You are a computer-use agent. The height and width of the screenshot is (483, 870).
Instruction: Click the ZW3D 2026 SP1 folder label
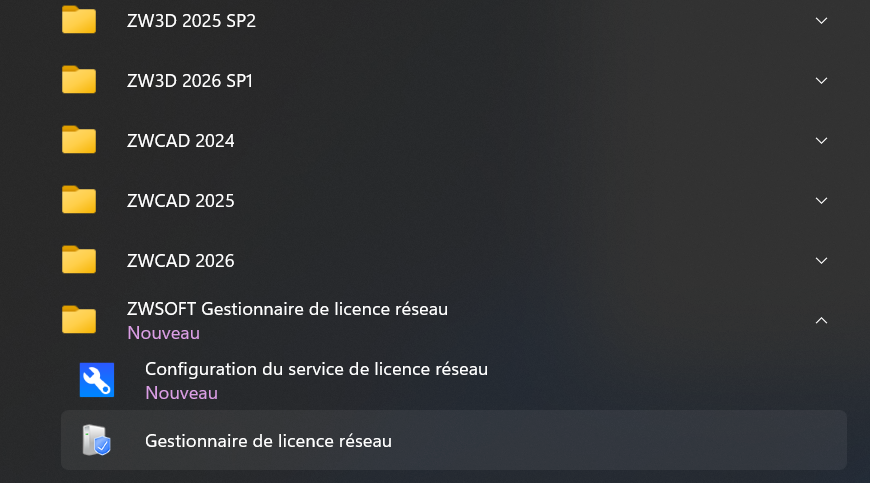[190, 81]
